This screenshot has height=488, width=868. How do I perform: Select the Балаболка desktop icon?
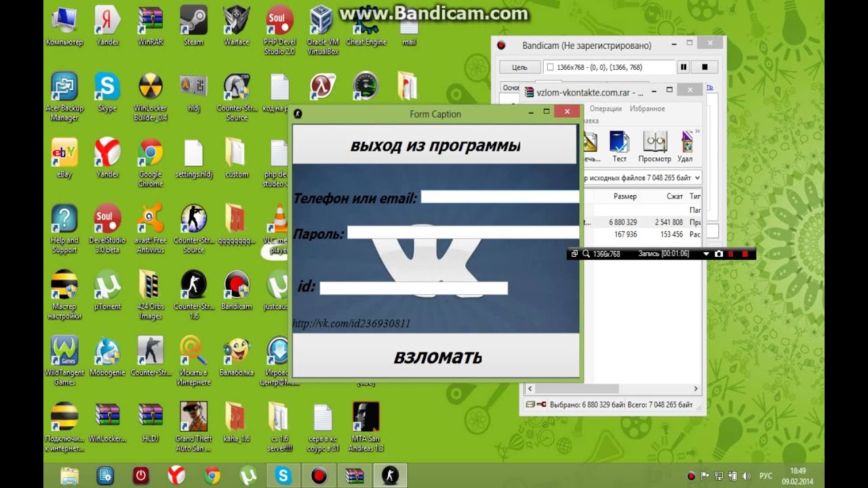pyautogui.click(x=237, y=357)
